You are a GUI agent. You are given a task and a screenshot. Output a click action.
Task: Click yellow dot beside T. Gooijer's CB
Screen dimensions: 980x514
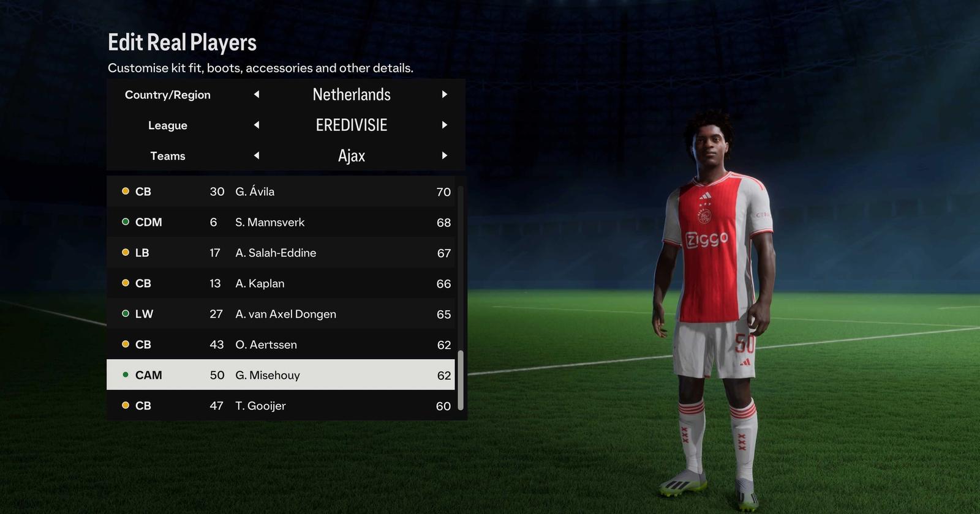tap(126, 405)
